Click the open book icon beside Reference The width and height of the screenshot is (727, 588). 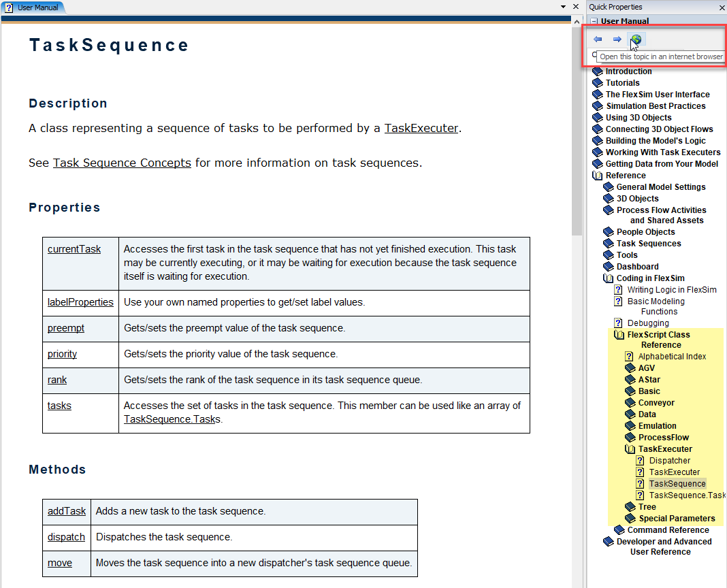pyautogui.click(x=598, y=176)
